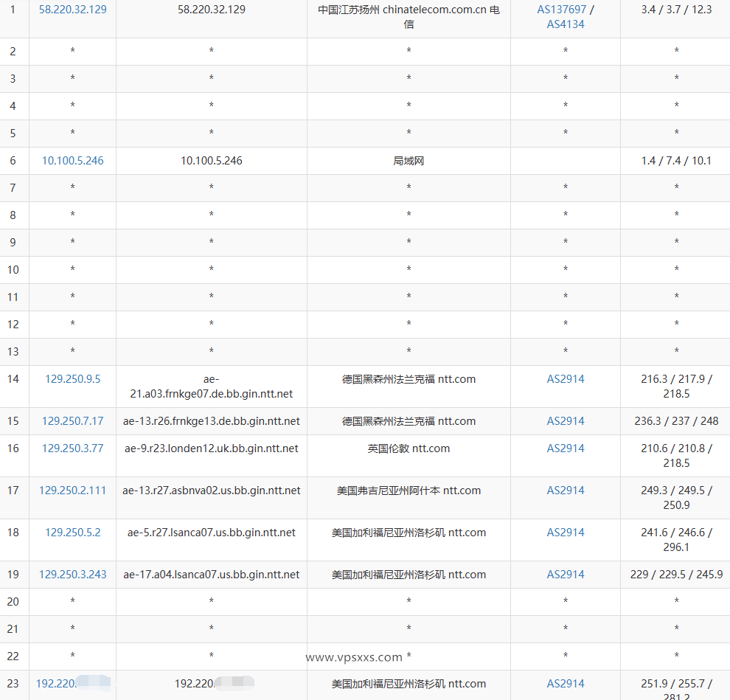This screenshot has width=730, height=700.
Task: Open the 129.250.7.17 IP link
Action: (72, 421)
